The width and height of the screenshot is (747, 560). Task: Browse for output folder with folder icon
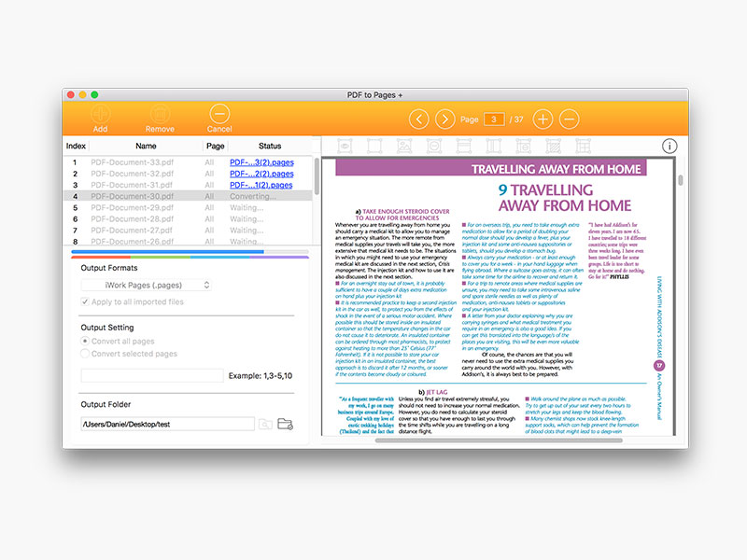(286, 424)
